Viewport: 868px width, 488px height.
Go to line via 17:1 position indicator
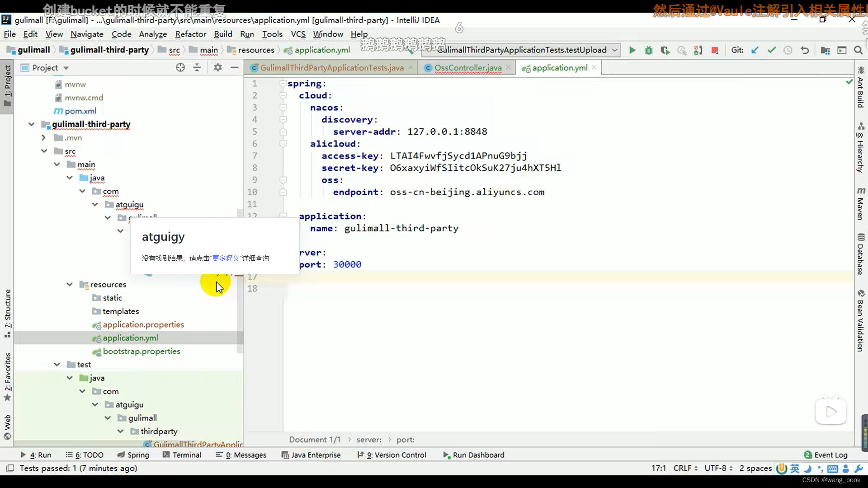pos(658,468)
